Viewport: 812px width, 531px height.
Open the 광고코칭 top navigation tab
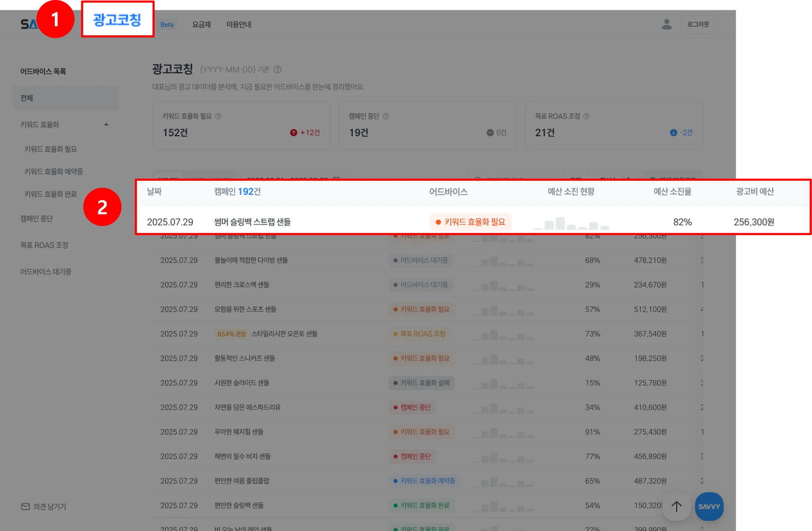point(117,20)
